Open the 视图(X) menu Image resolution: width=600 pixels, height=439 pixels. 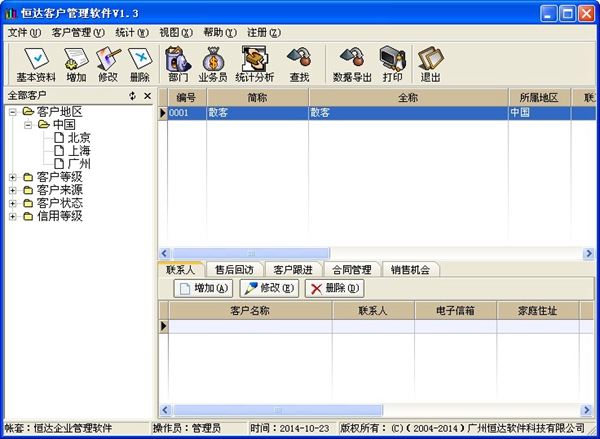coord(176,33)
